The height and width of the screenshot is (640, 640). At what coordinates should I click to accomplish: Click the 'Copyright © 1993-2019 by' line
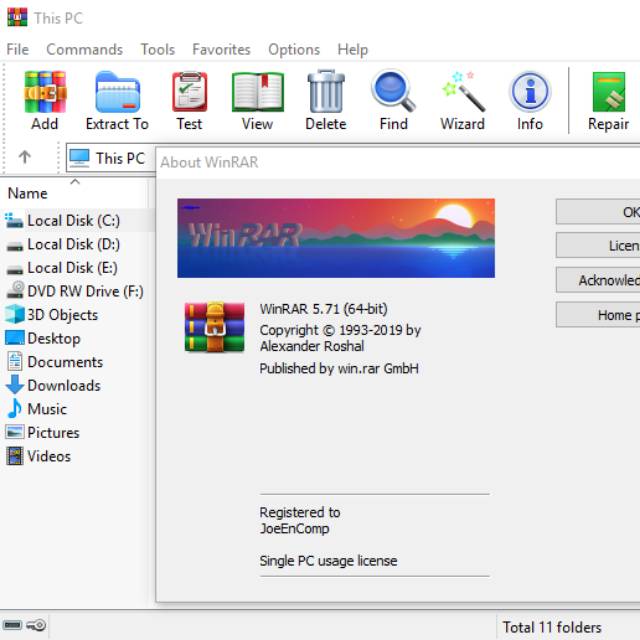340,330
